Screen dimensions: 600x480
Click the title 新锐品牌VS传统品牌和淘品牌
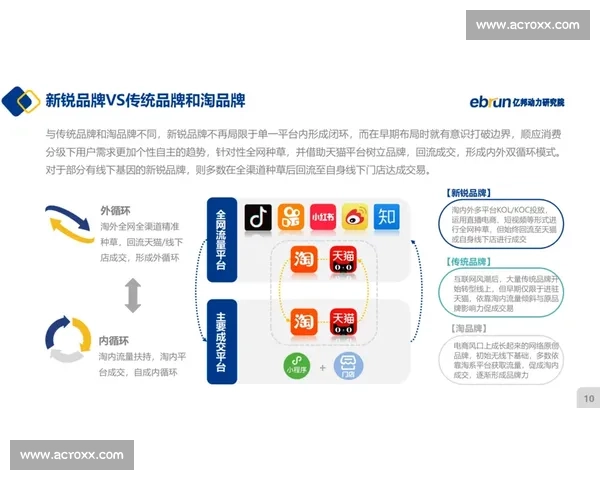click(145, 101)
